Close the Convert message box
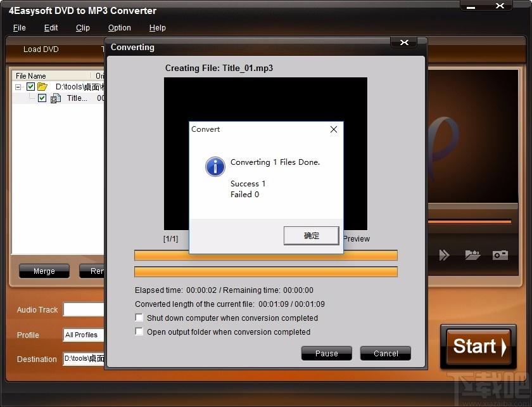This screenshot has height=407, width=532. pyautogui.click(x=334, y=129)
